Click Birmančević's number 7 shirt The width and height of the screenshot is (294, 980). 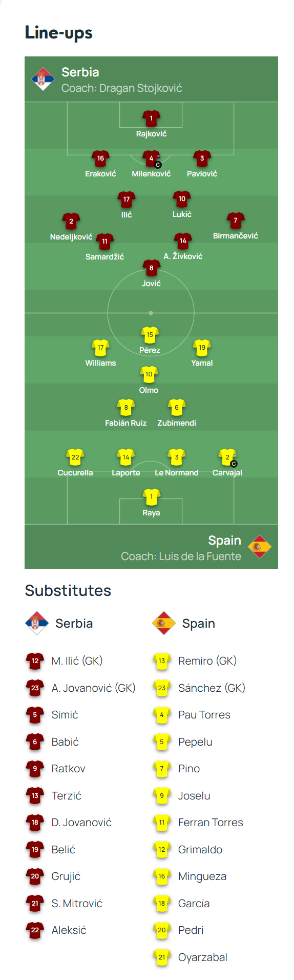[236, 221]
